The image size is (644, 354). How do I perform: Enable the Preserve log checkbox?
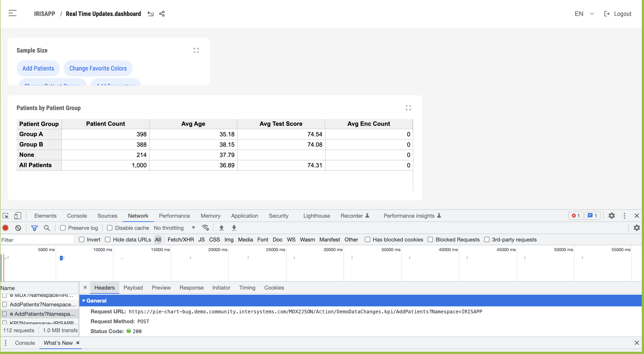63,228
